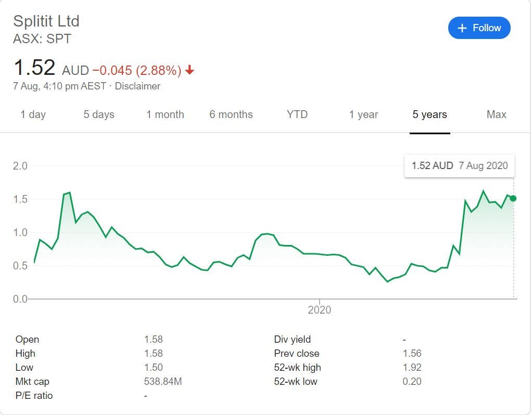Click the blue Follow button
The width and height of the screenshot is (532, 415).
479,28
